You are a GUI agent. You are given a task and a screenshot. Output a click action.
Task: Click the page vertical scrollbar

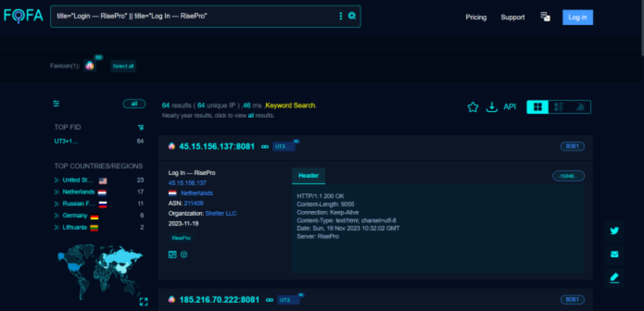[641, 28]
